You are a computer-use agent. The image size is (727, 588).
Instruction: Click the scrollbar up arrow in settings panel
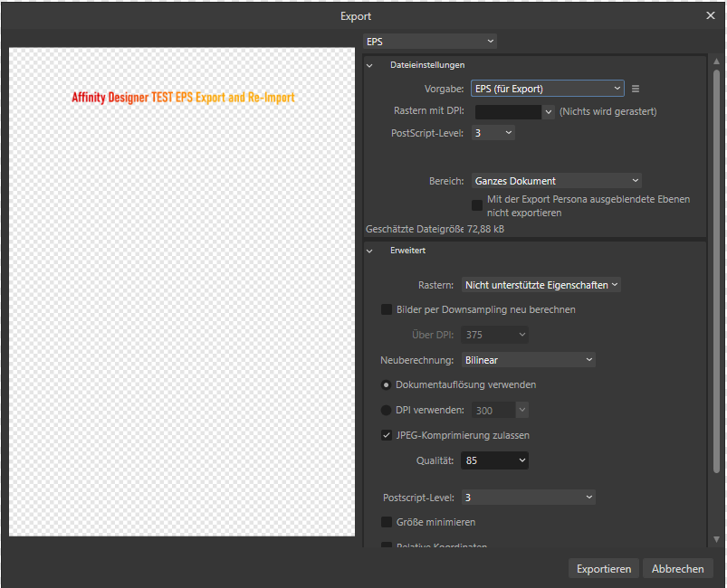pyautogui.click(x=716, y=62)
